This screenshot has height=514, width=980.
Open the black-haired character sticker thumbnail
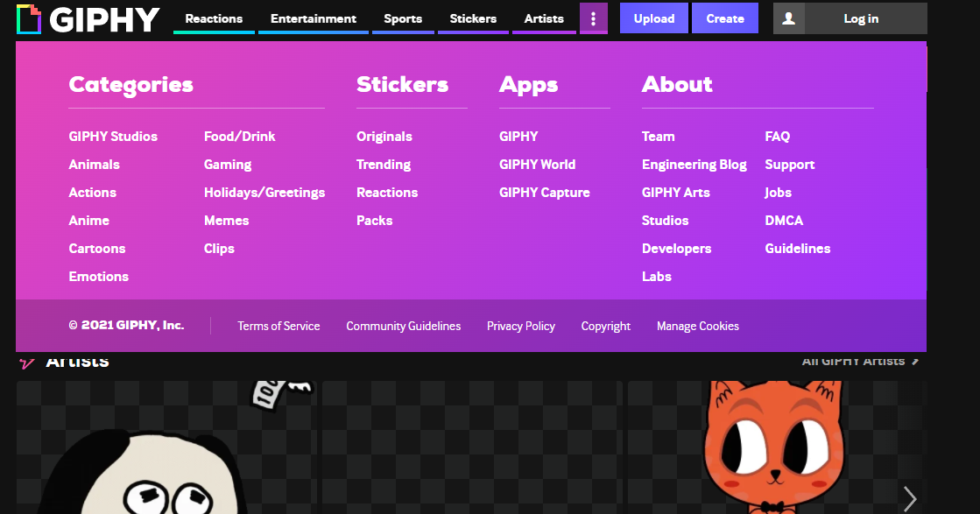[166, 447]
